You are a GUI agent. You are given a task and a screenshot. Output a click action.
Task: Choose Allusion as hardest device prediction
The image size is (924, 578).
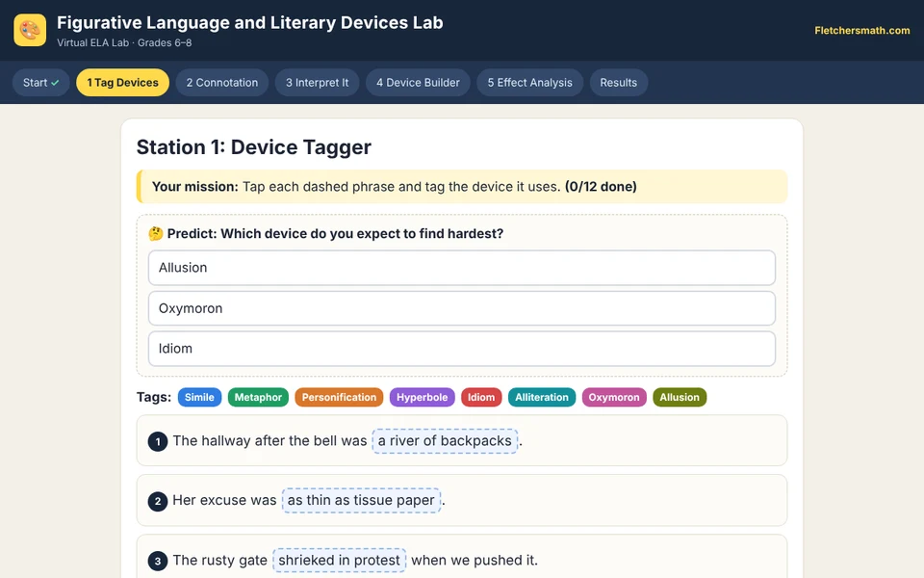pos(461,268)
